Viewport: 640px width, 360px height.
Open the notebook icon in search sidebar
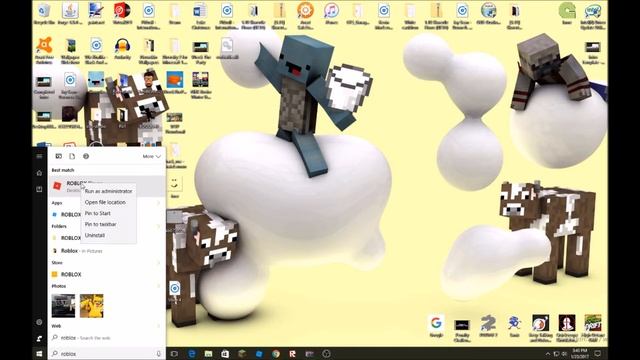pos(39,189)
